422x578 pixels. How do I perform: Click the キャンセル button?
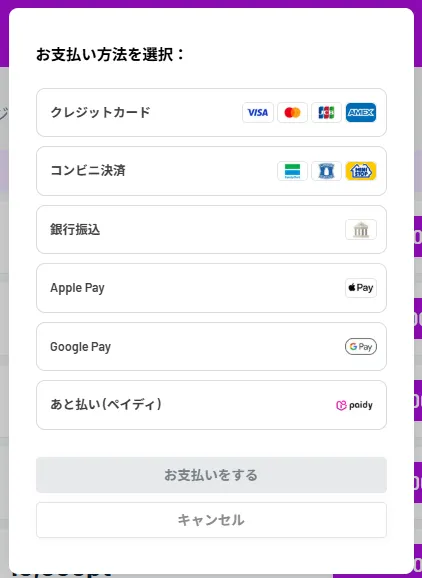[211, 520]
